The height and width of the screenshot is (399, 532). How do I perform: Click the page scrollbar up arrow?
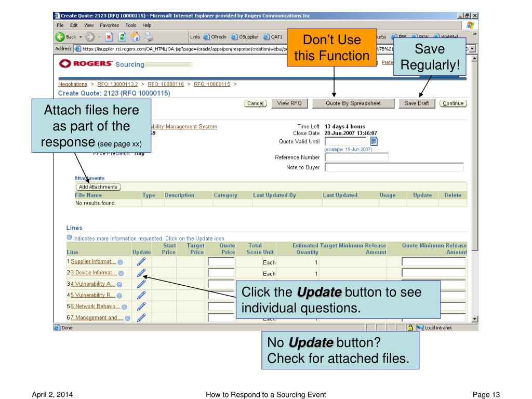pyautogui.click(x=475, y=58)
